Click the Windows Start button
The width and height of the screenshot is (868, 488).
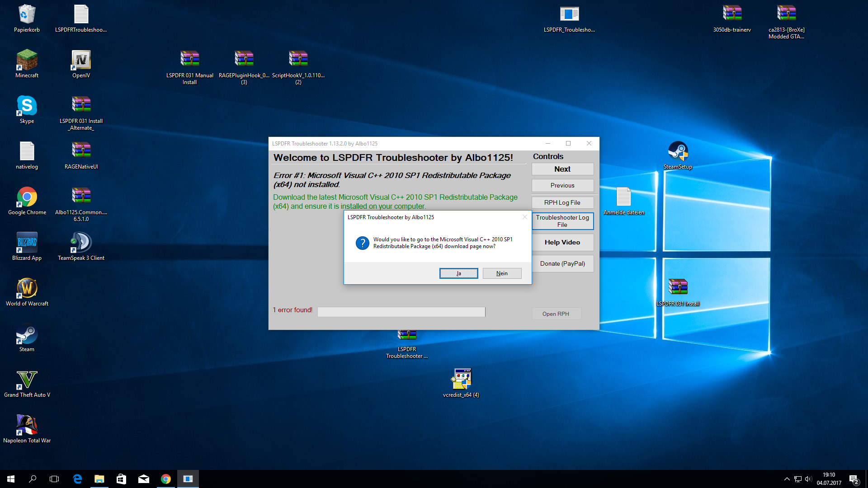point(11,479)
